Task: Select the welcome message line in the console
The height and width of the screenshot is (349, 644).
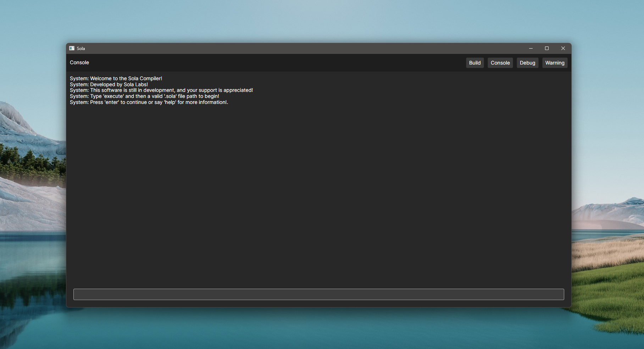Action: [116, 78]
